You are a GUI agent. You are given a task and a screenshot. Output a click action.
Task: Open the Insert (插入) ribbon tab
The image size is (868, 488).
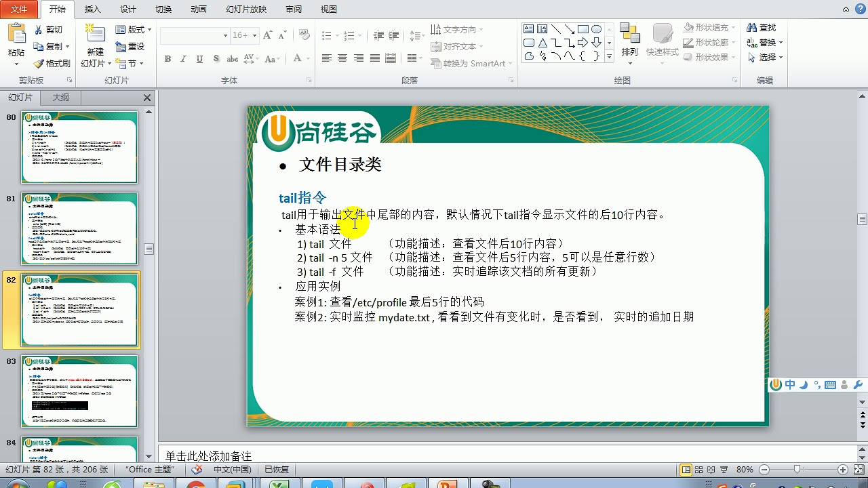[x=93, y=9]
